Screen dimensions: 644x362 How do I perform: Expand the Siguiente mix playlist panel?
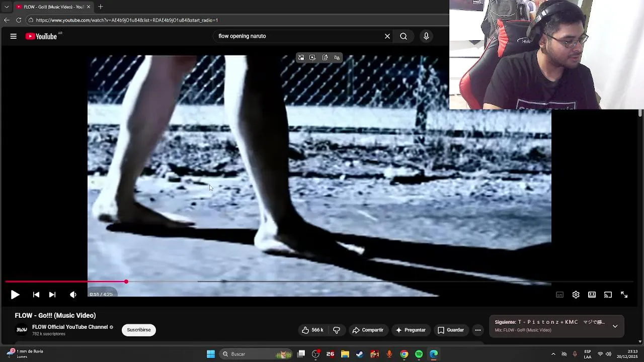(615, 326)
